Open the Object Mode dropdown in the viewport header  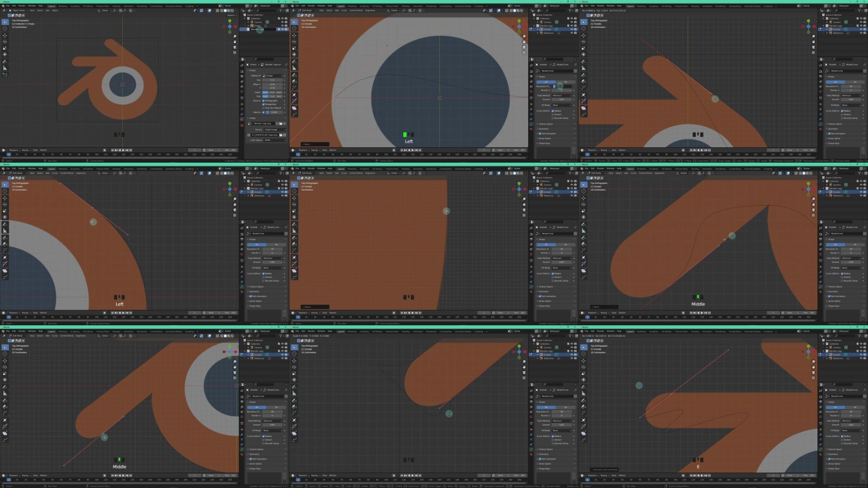18,10
